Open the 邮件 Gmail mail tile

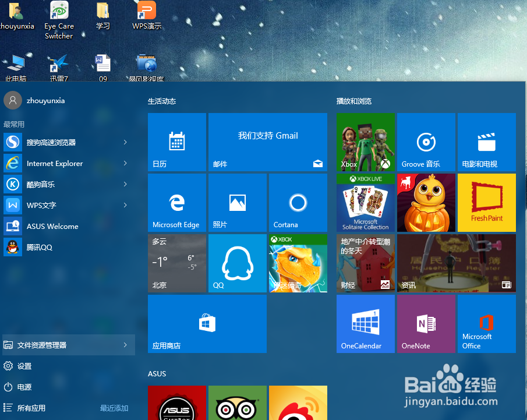pos(267,142)
